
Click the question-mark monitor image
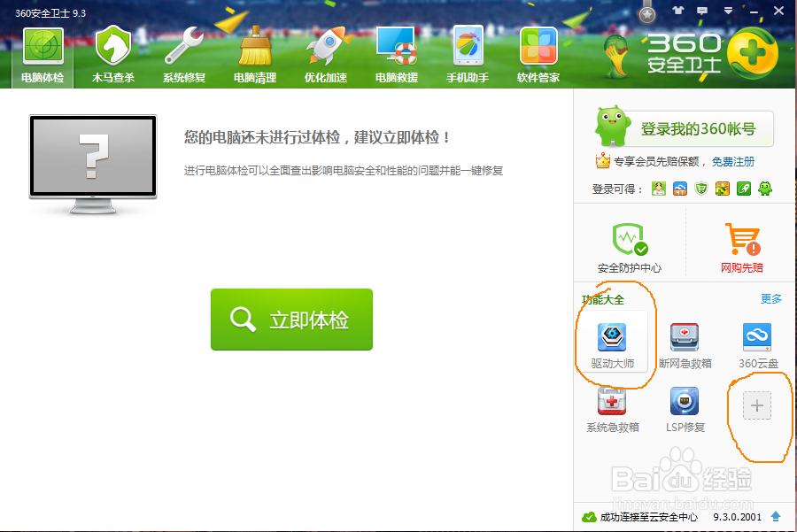tap(93, 164)
